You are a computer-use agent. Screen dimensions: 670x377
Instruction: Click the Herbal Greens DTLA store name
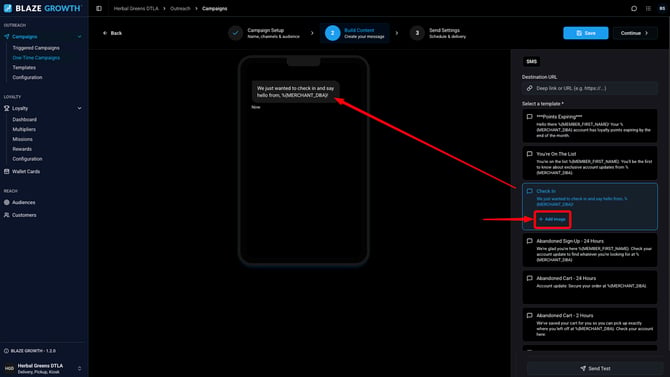40,366
